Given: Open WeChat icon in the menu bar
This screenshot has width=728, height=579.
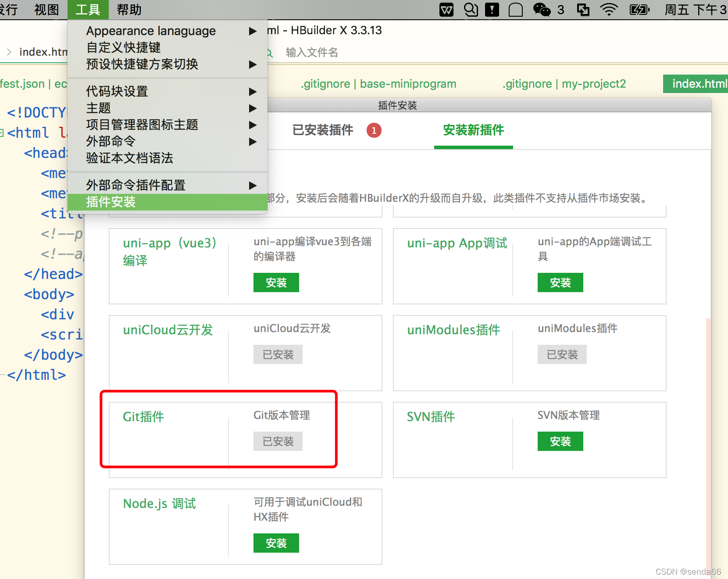Looking at the screenshot, I should (542, 10).
